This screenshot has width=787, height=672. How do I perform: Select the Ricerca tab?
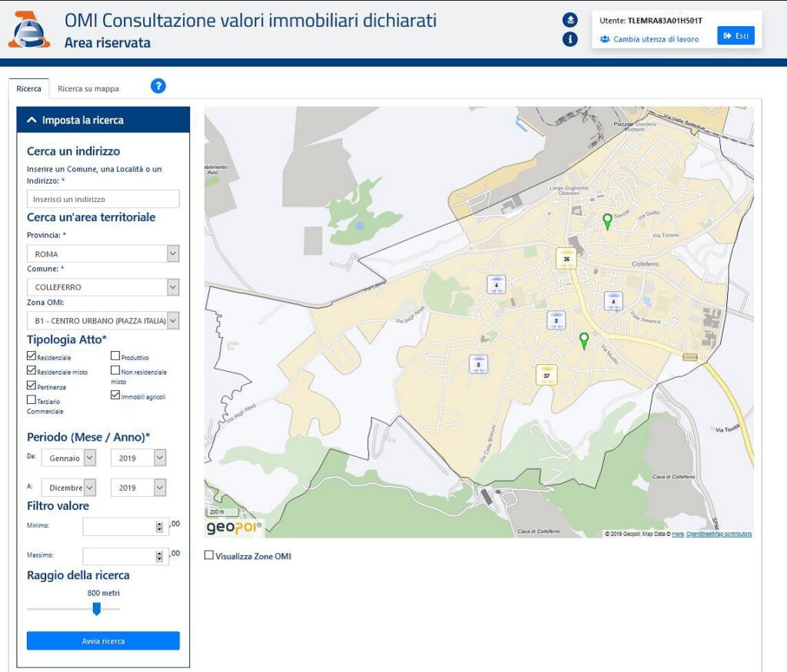click(28, 89)
